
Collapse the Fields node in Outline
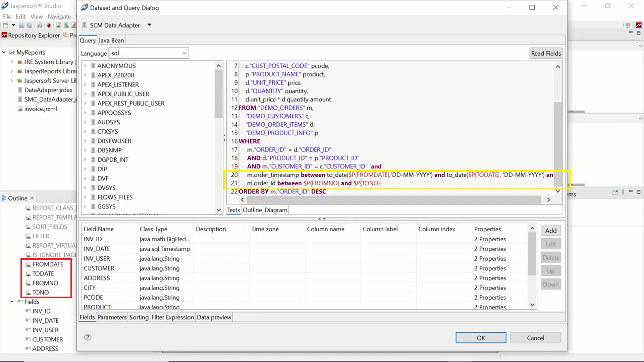point(12,302)
